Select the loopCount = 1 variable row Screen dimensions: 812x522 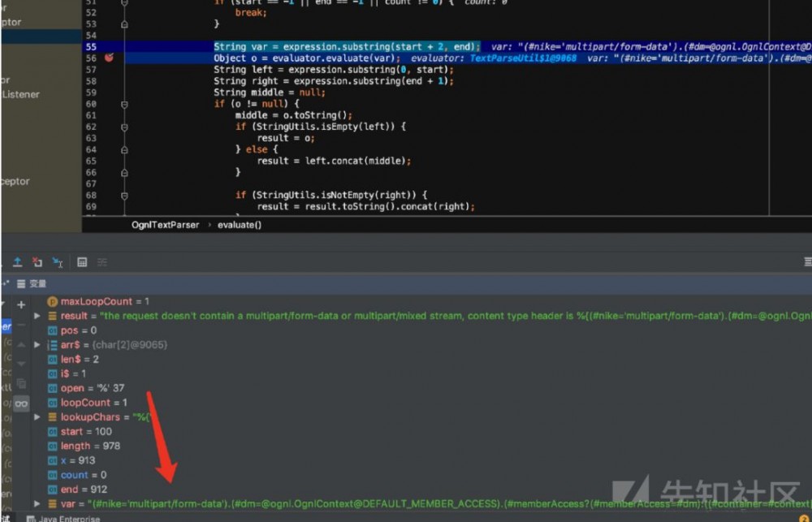click(87, 403)
